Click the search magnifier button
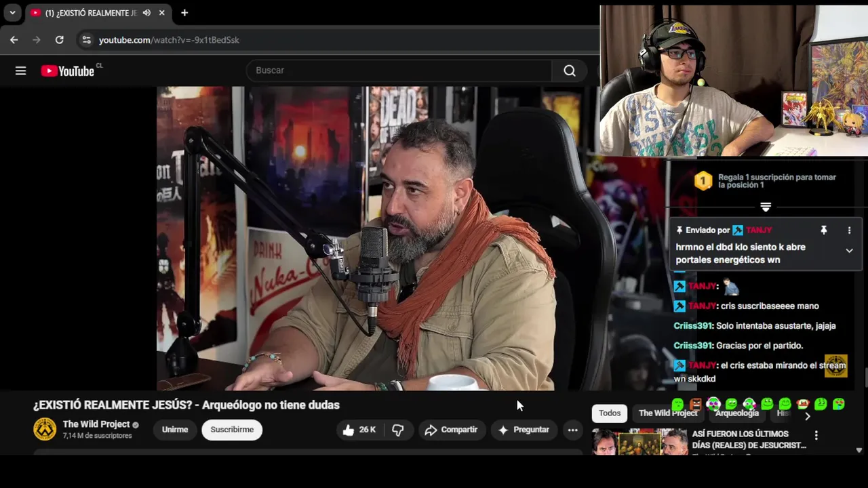868x488 pixels. click(x=570, y=70)
